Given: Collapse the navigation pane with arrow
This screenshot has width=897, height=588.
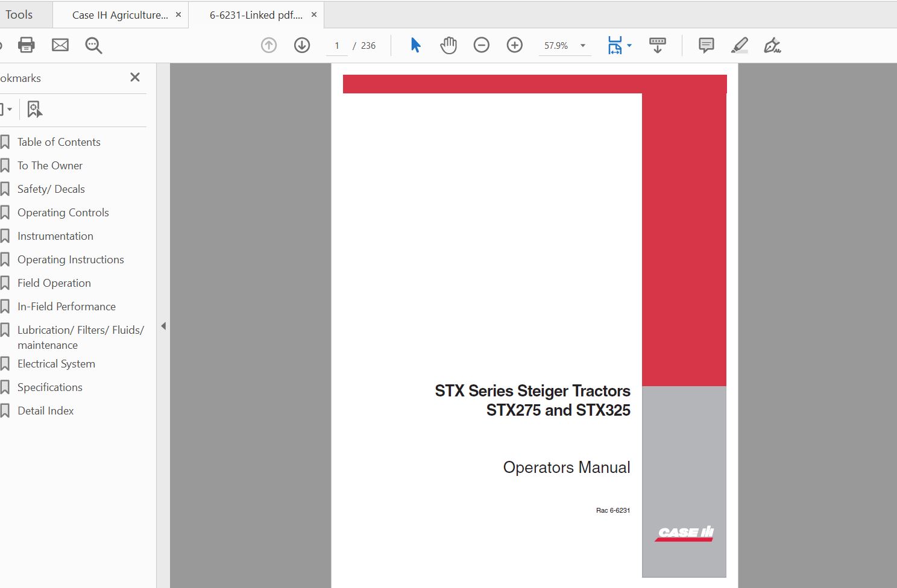Looking at the screenshot, I should pos(163,326).
